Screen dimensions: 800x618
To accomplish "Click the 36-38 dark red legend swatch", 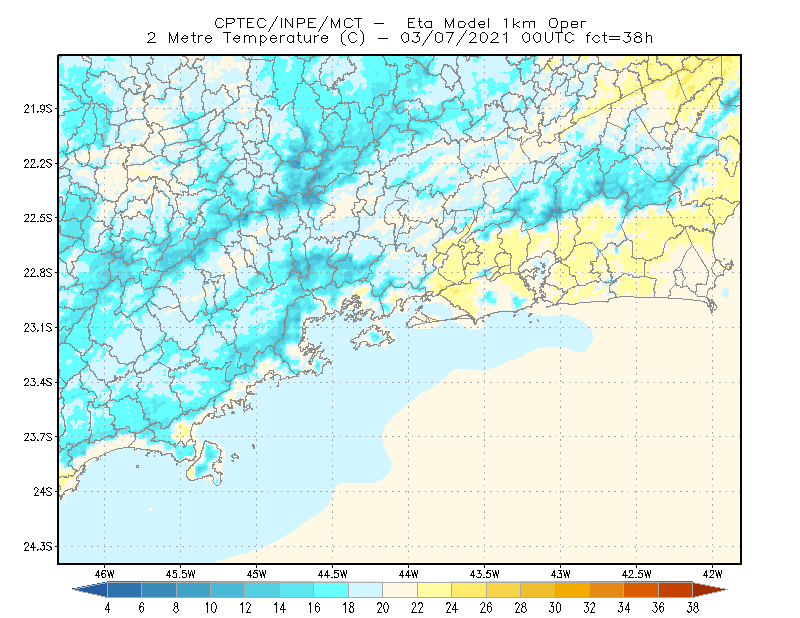I will [x=676, y=590].
